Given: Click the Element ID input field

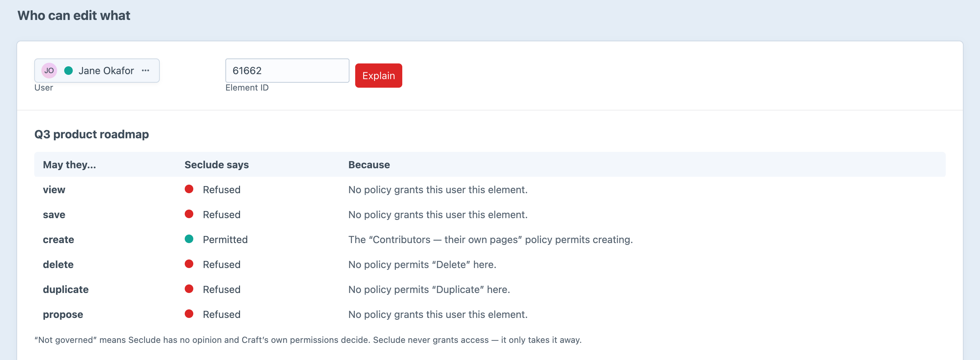Looking at the screenshot, I should 287,70.
